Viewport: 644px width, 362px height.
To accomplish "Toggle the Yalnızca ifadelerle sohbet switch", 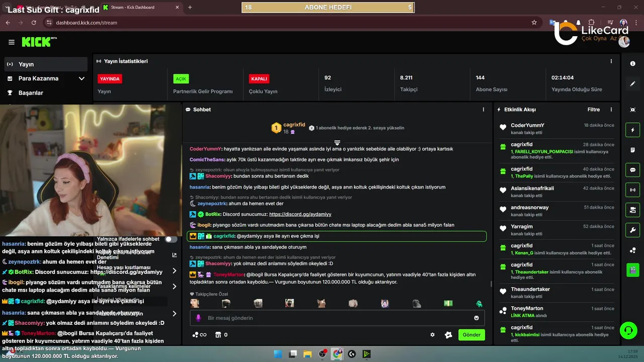I will (x=171, y=239).
